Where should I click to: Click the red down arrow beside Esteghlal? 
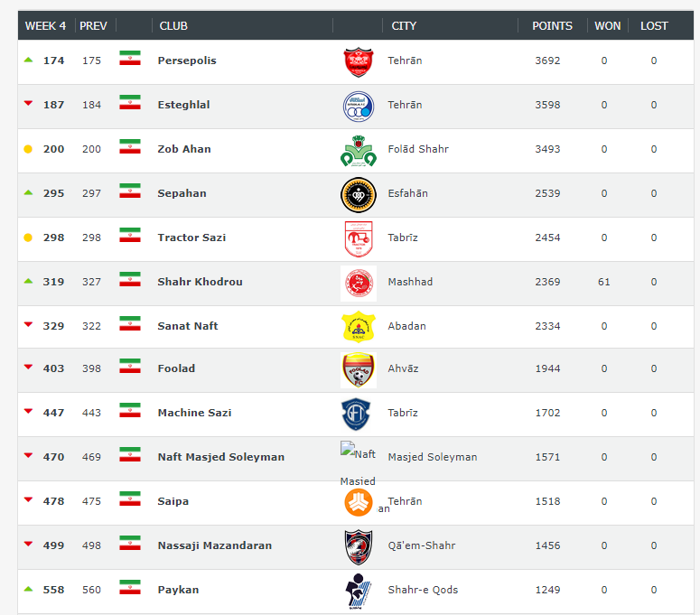[28, 105]
